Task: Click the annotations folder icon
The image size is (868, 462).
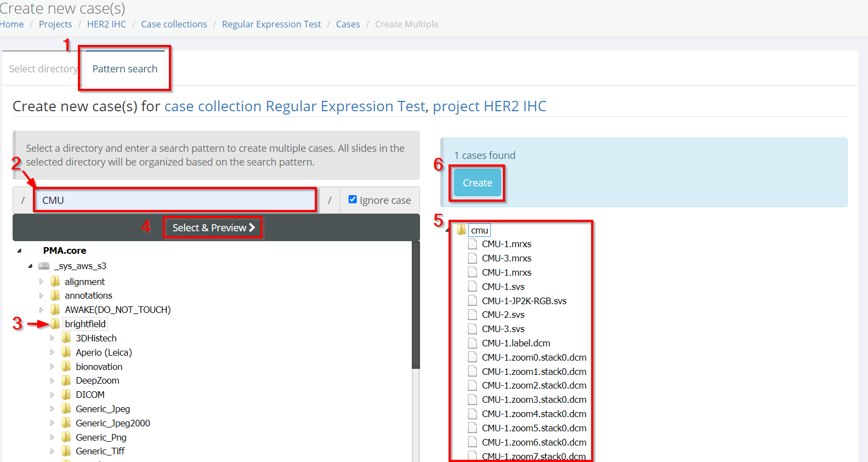Action: [x=55, y=295]
